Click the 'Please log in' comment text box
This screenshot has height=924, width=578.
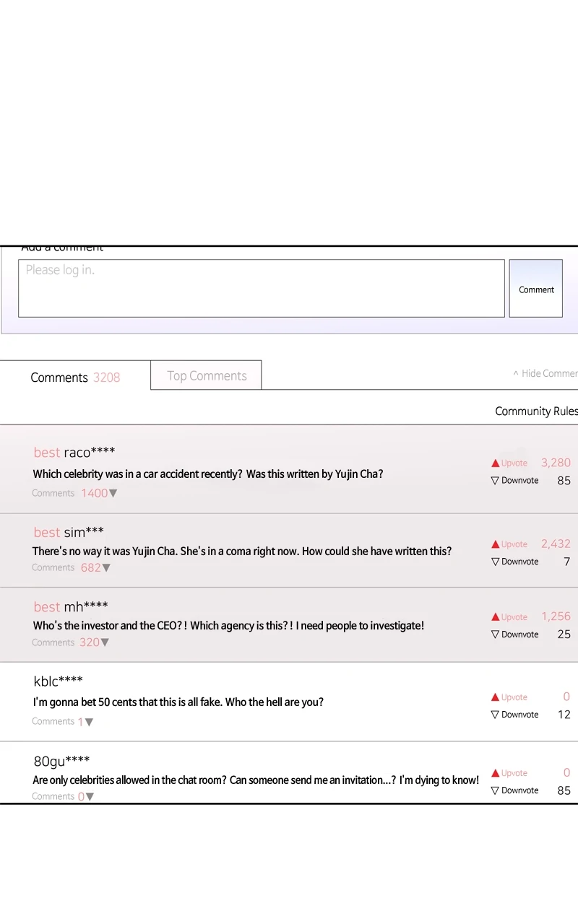(261, 288)
